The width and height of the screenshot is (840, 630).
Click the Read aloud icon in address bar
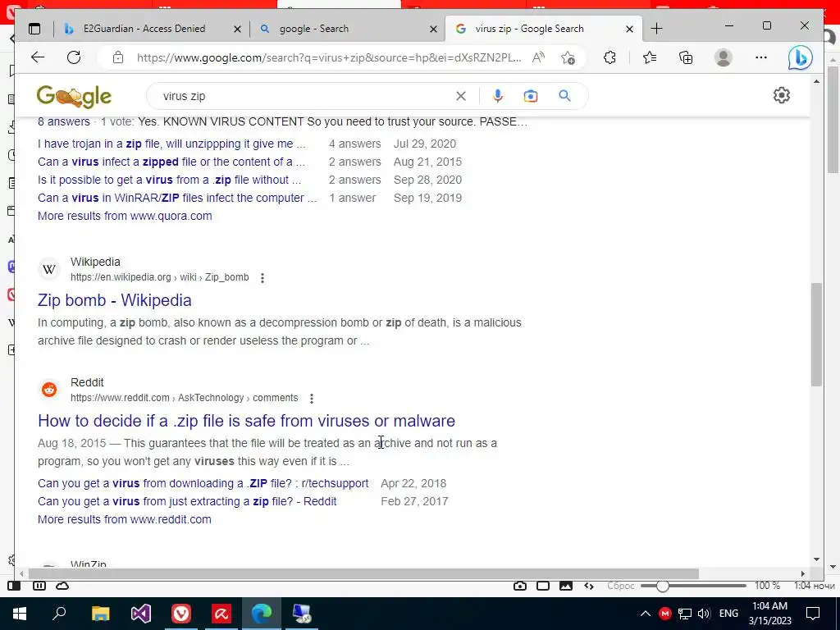point(538,57)
